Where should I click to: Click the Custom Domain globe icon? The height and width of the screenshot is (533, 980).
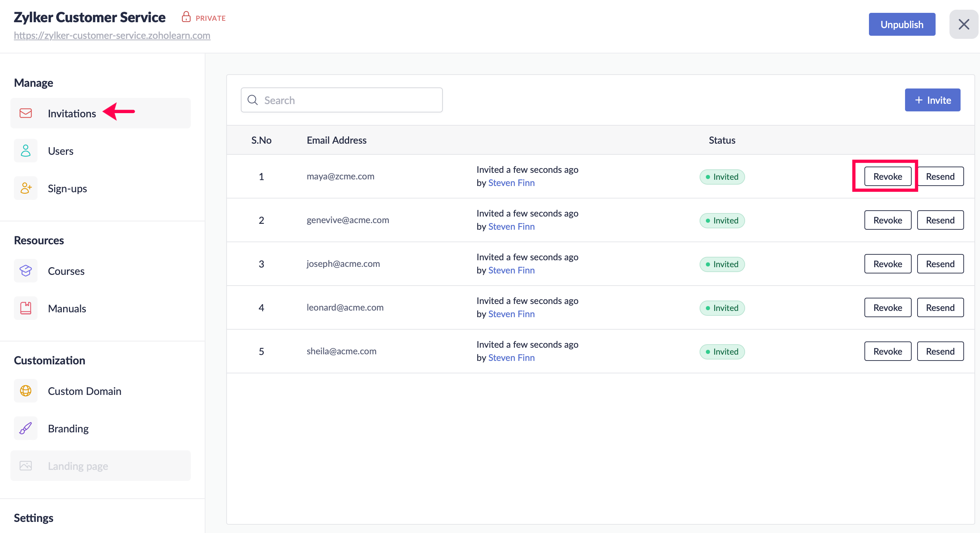pos(25,391)
